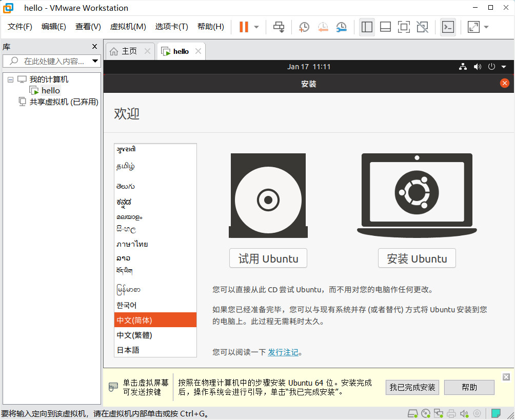Image resolution: width=515 pixels, height=420 pixels.
Task: Open the Ubuntu system menu arrow
Action: 504,67
